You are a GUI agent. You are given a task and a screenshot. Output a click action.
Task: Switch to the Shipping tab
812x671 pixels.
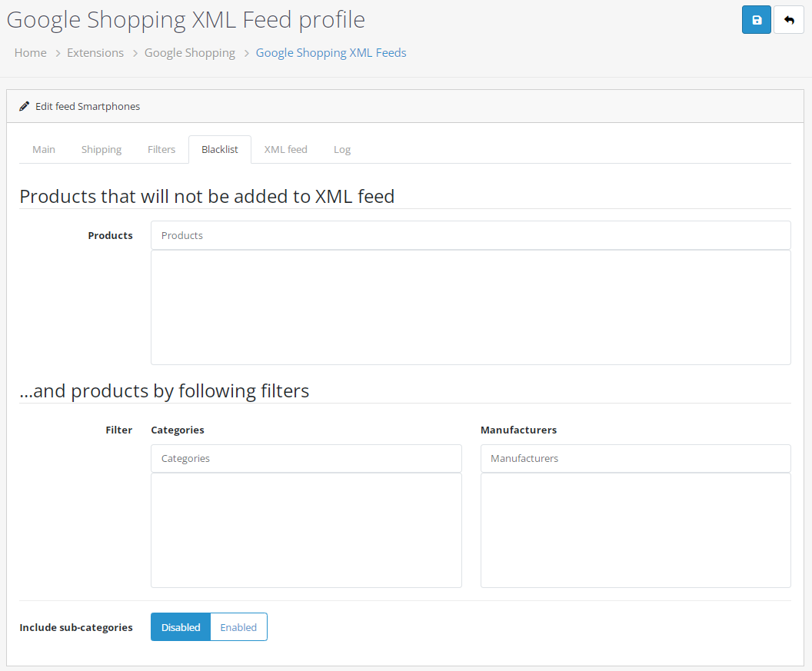click(101, 150)
